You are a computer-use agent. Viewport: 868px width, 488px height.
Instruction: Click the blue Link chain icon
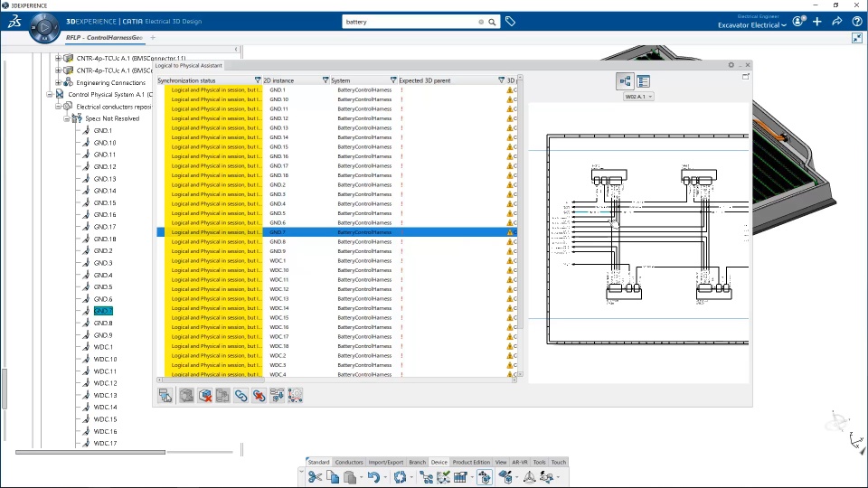tap(241, 395)
